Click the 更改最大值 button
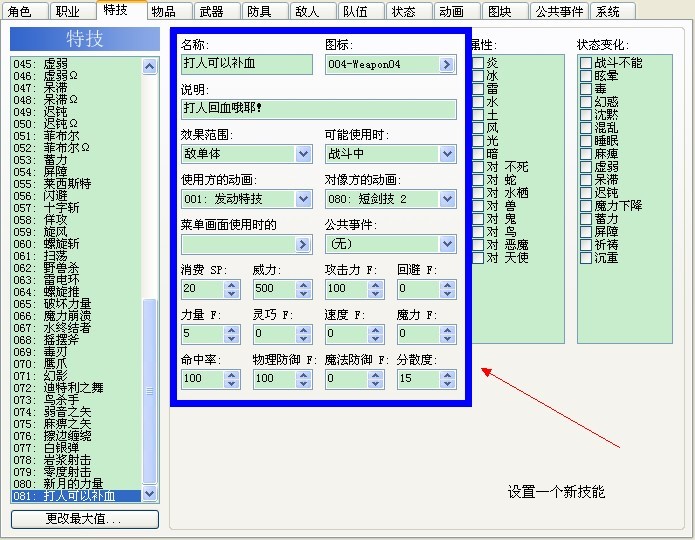Screen dimensions: 695x540 [x=85, y=519]
